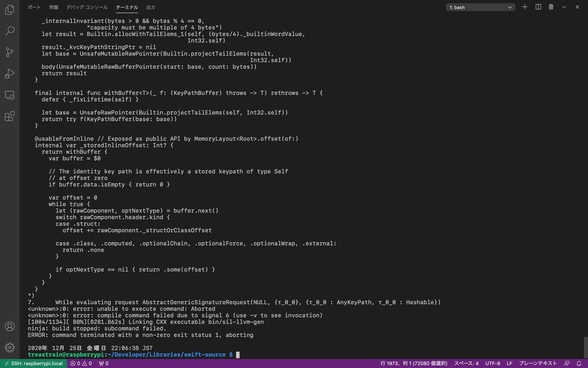The image size is (588, 368).
Task: Click the SSH: raspberrypi.local remote indicator
Action: pyautogui.click(x=34, y=363)
